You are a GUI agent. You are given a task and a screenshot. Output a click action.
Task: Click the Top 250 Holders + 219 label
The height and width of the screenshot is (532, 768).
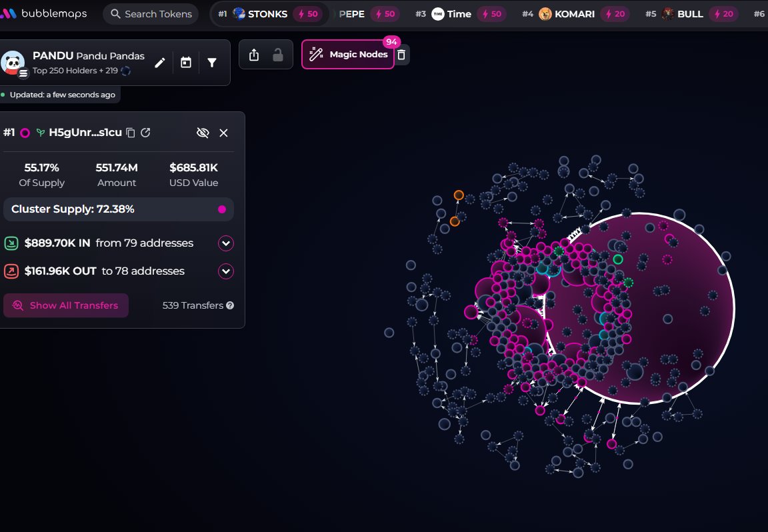(x=75, y=71)
